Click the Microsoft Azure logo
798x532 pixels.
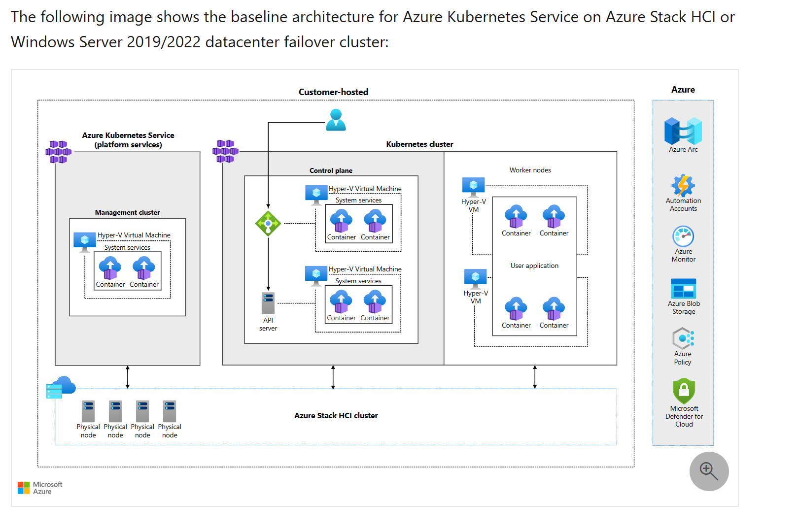click(x=40, y=488)
